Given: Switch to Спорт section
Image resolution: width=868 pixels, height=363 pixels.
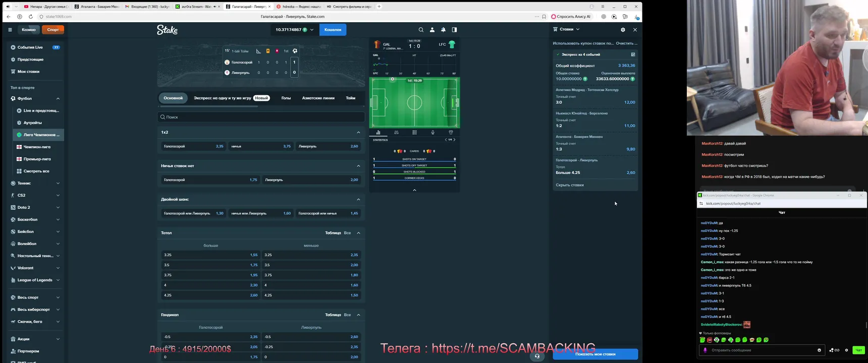Looking at the screenshot, I should click(53, 30).
